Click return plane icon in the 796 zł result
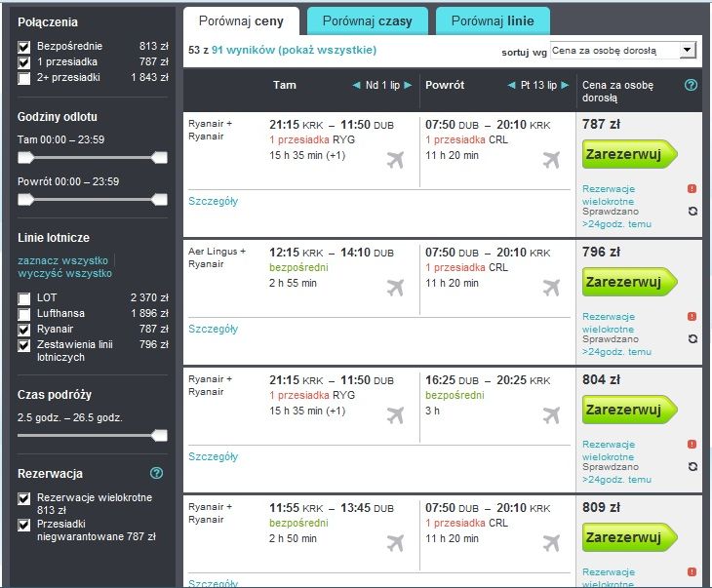 pyautogui.click(x=551, y=288)
